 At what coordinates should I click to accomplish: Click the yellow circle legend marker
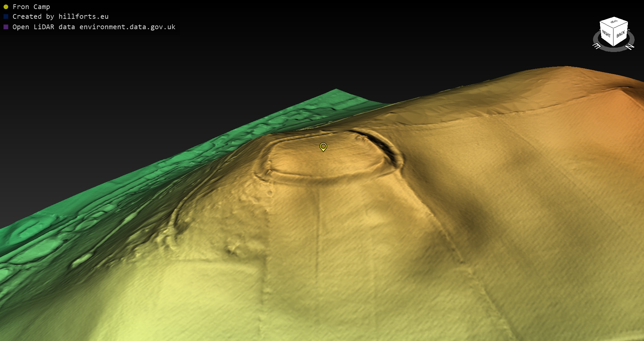[x=6, y=7]
